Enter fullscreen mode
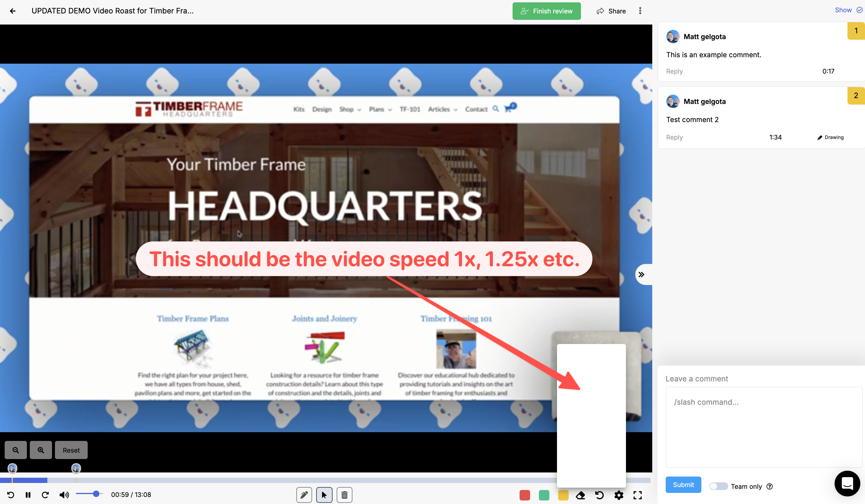865x504 pixels. [x=637, y=495]
